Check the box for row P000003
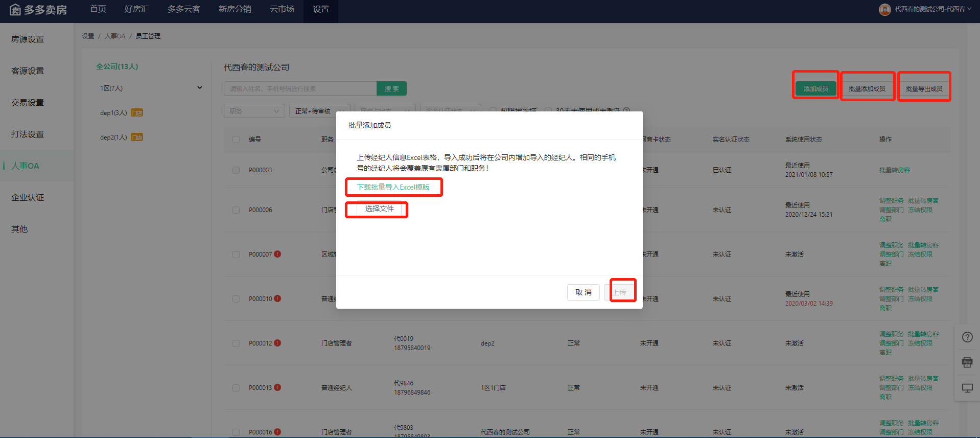980x438 pixels. pyautogui.click(x=236, y=170)
